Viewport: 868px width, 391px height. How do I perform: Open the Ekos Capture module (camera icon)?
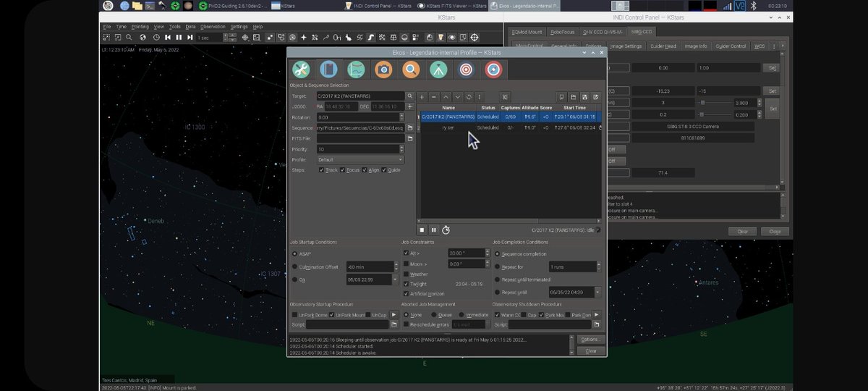click(383, 70)
